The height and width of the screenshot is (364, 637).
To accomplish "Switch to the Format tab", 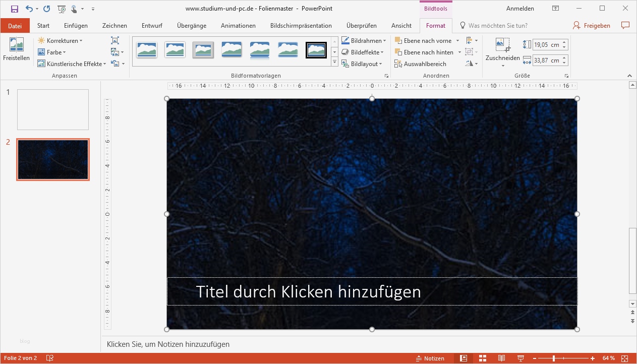I will [436, 25].
